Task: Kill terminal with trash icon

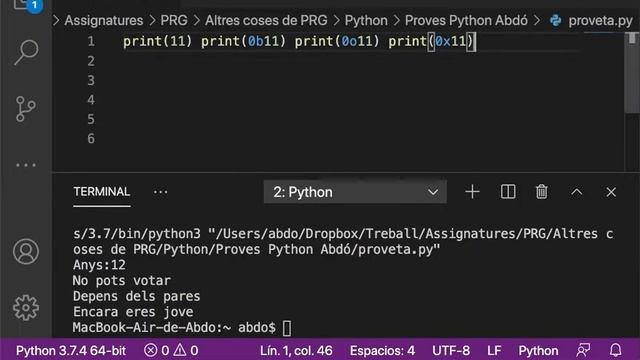Action: click(542, 192)
